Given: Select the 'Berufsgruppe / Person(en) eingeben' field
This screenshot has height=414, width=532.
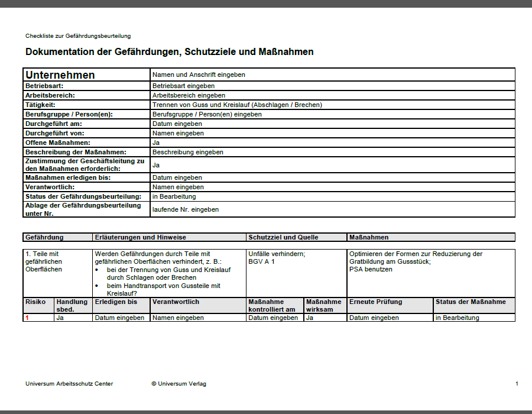Looking at the screenshot, I should pos(332,114).
